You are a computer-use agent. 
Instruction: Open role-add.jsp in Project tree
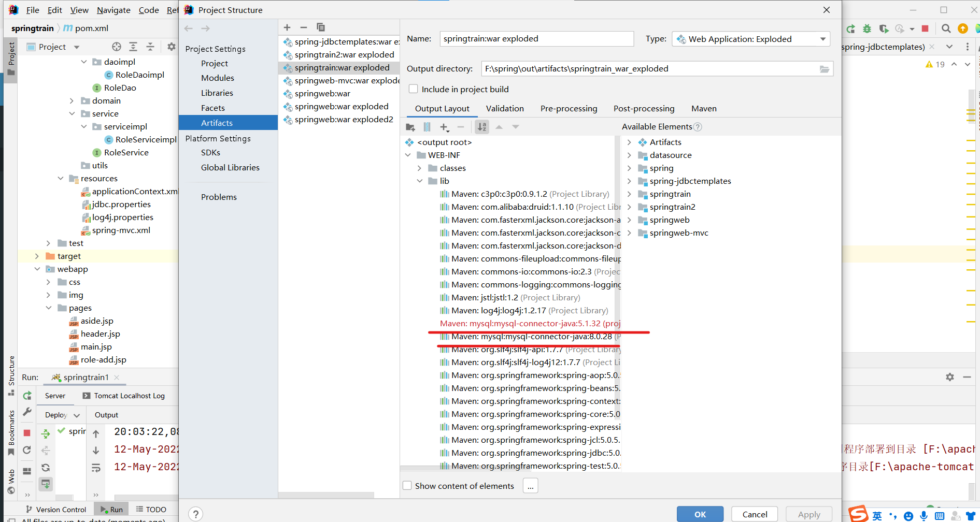pos(103,360)
